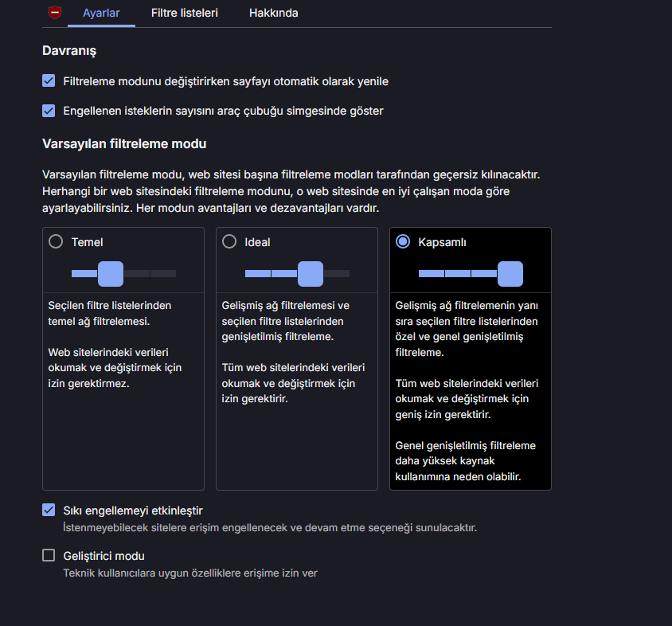Switch to the Ayarlar tab
This screenshot has height=626, width=672.
(x=101, y=14)
